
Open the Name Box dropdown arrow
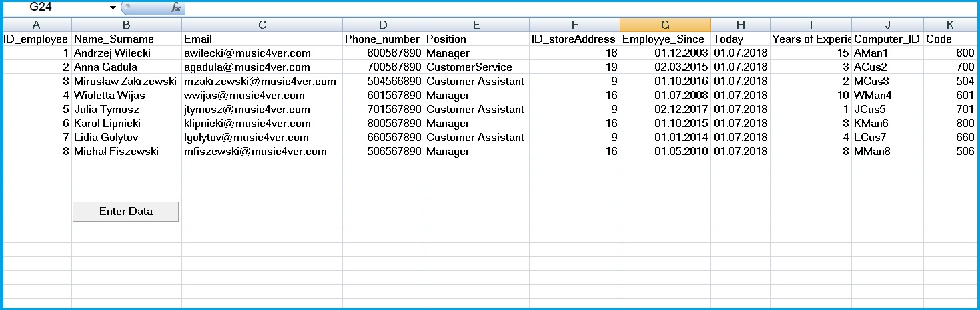(113, 7)
